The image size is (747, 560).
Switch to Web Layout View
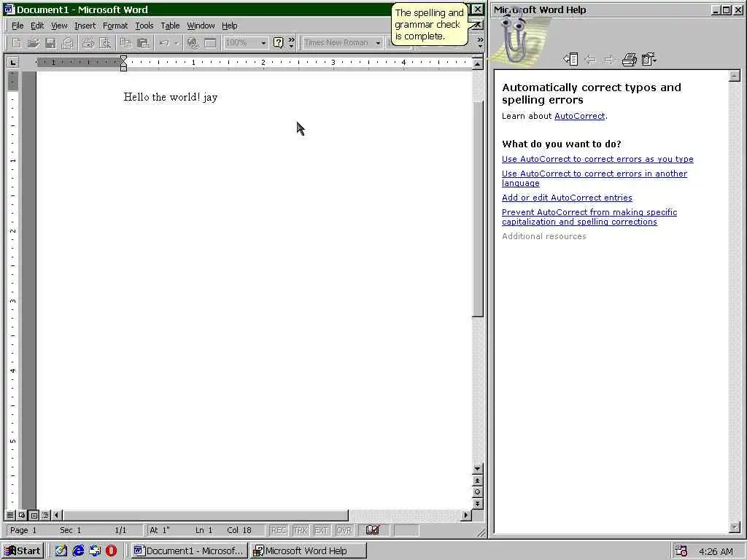22,515
